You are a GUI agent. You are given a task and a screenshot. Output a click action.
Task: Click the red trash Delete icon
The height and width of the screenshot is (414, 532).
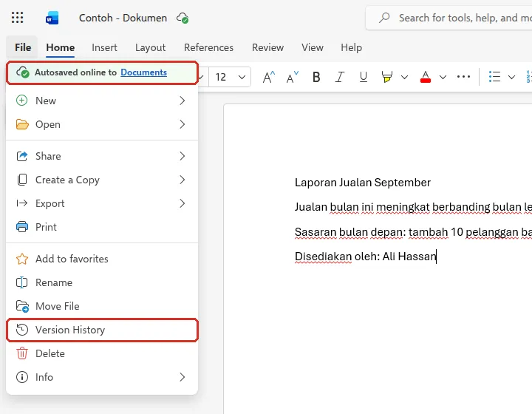22,353
